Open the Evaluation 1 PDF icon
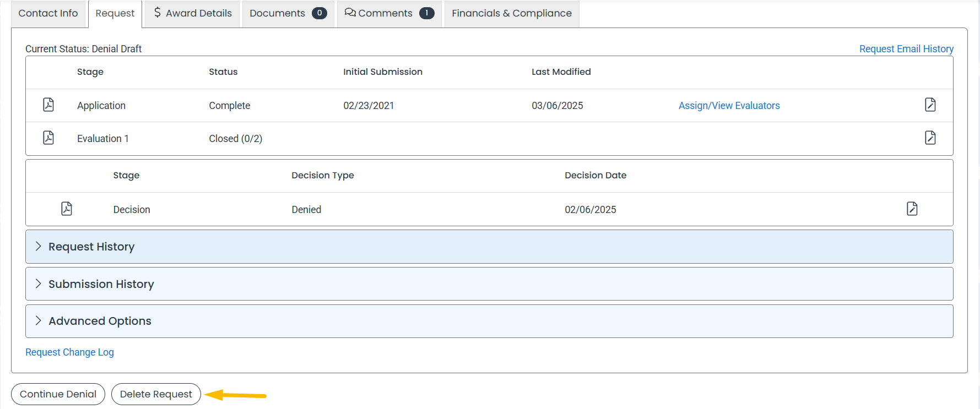The width and height of the screenshot is (980, 409). (x=48, y=138)
